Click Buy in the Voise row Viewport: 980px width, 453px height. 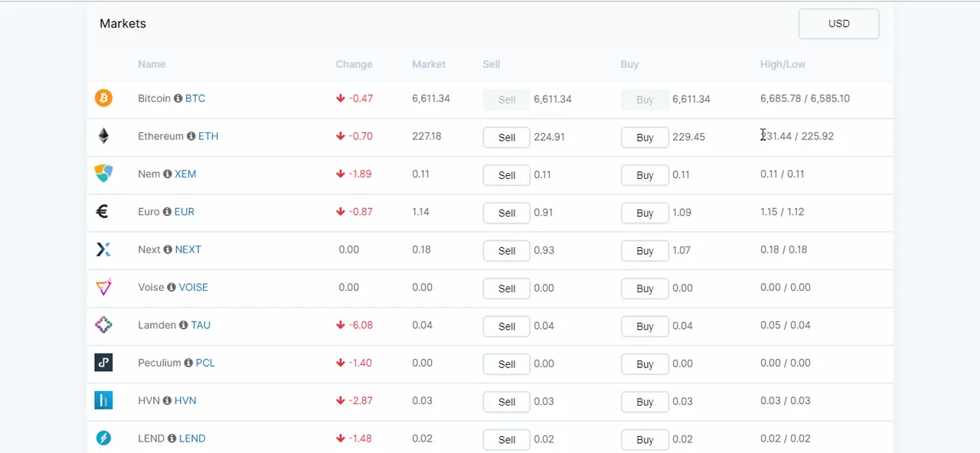[x=645, y=288]
